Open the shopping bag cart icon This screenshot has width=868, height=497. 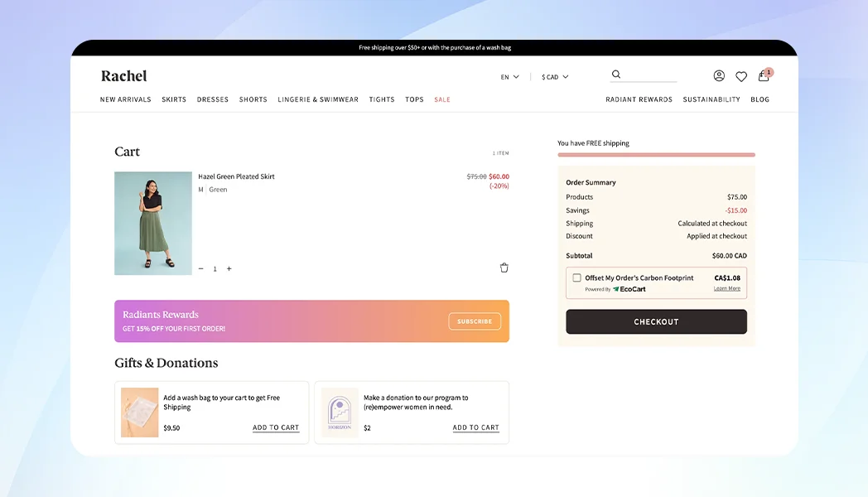tap(764, 76)
